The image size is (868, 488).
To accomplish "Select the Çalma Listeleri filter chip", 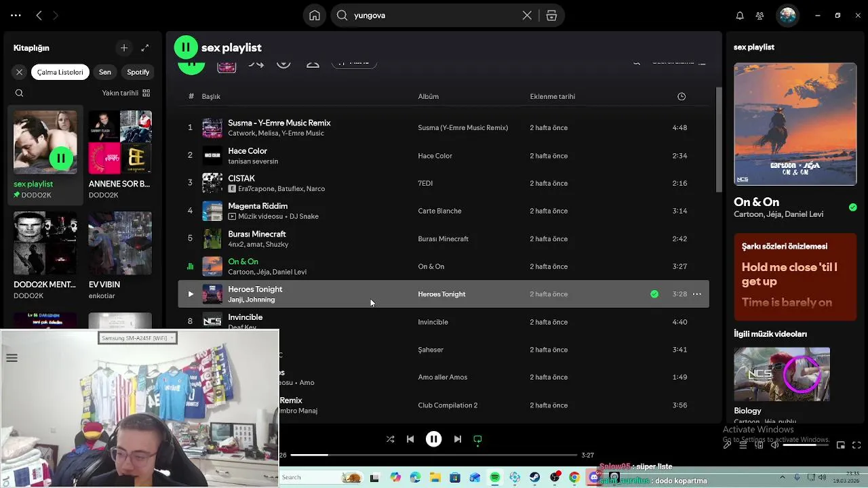I will click(x=60, y=72).
